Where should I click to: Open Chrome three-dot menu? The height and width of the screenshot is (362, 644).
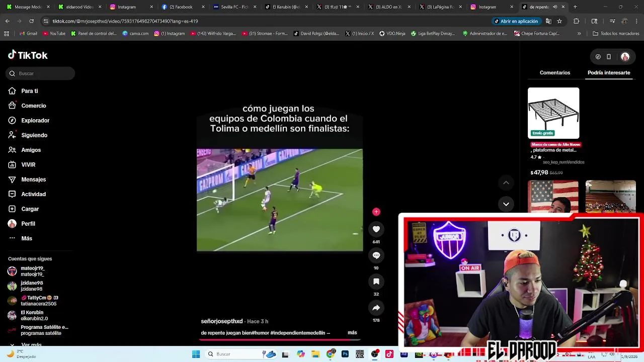636,21
